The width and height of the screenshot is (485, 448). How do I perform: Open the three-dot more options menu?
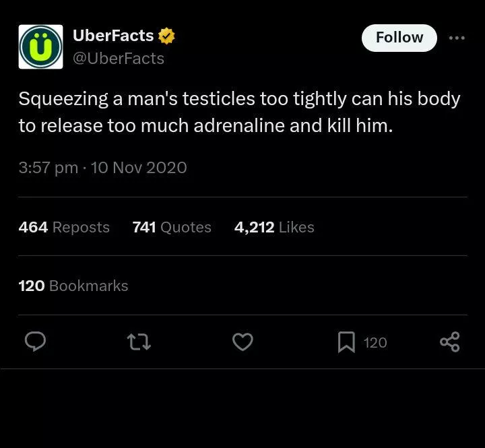tap(457, 38)
